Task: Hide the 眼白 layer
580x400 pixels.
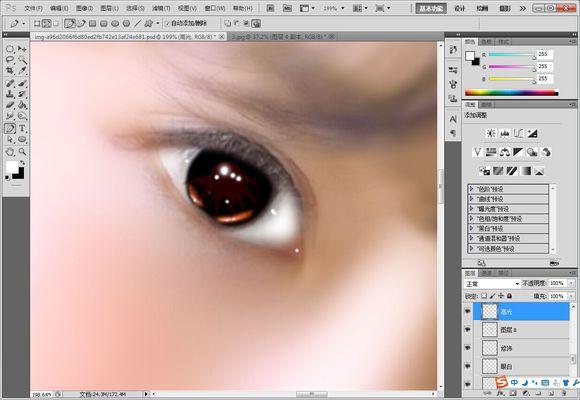Action: coord(468,366)
